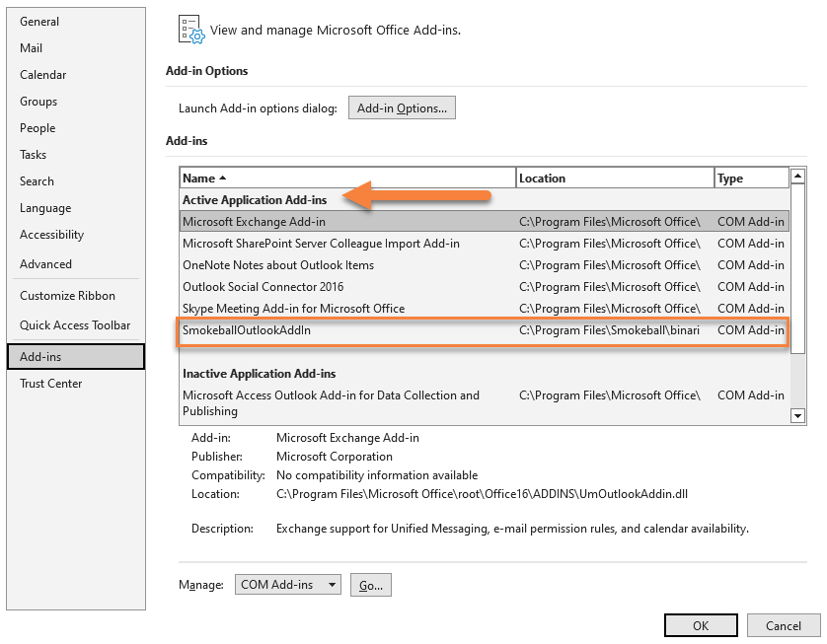Click the Active Application Add-ins heading
The width and height of the screenshot is (827, 644).
[255, 200]
